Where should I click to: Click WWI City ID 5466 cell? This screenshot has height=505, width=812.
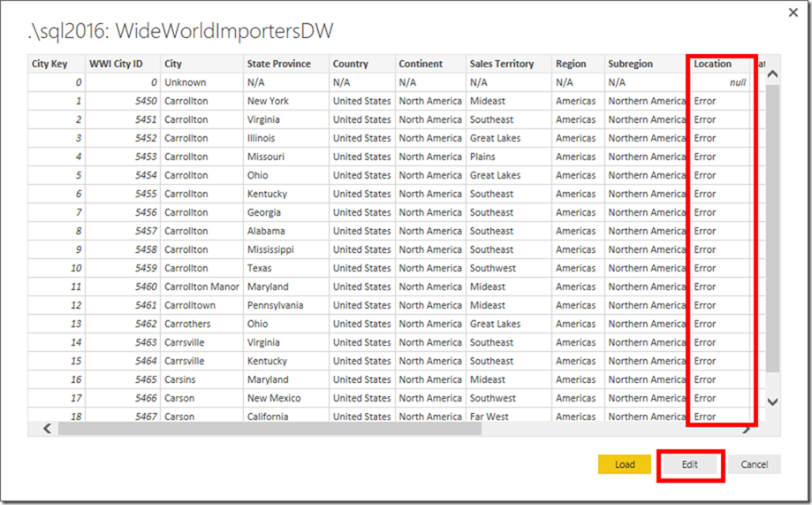pyautogui.click(x=123, y=398)
